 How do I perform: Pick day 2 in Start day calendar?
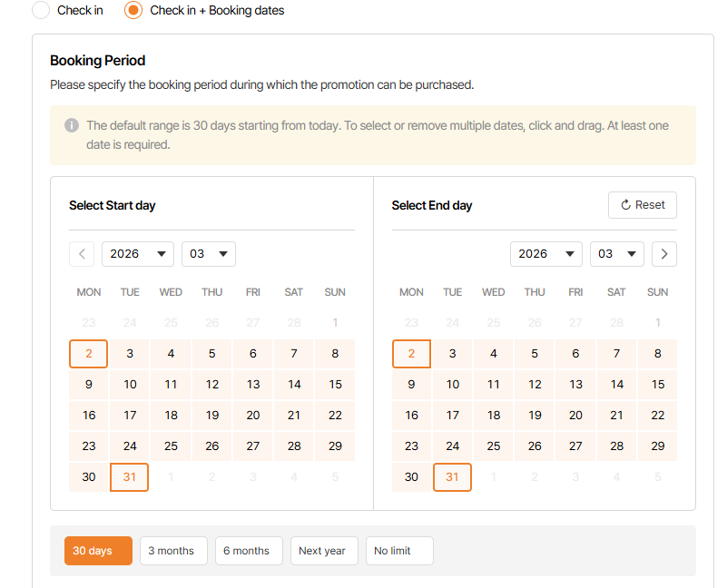(x=89, y=354)
